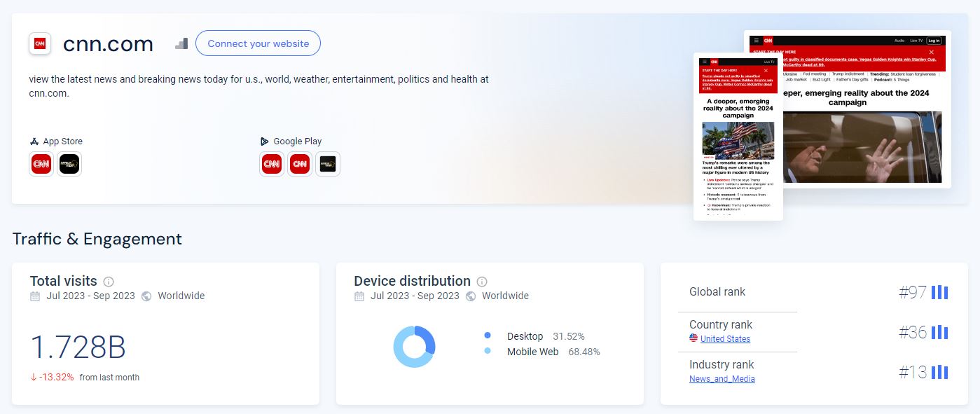The height and width of the screenshot is (414, 980).
Task: Open the first CNN app under App Store
Action: (x=41, y=164)
